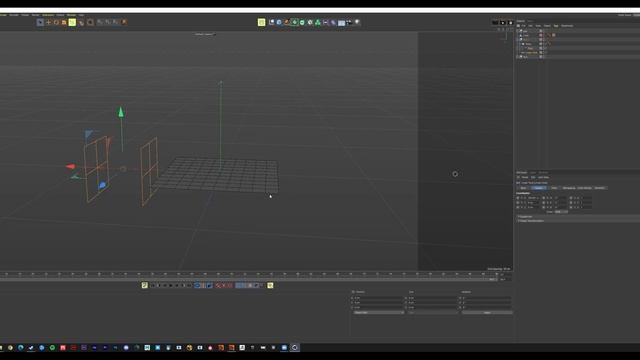Toggle the X axis lock icon
Image resolution: width=640 pixels, height=360 pixels.
(x=99, y=22)
